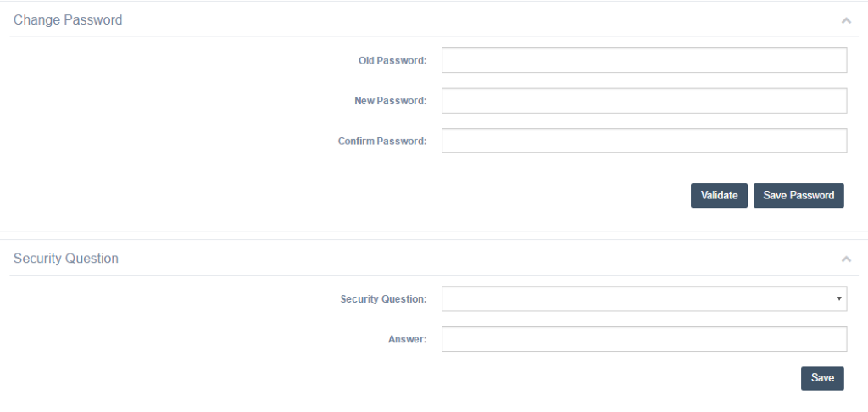The height and width of the screenshot is (412, 868).
Task: Click the arrow in Security Question select
Action: tap(839, 298)
